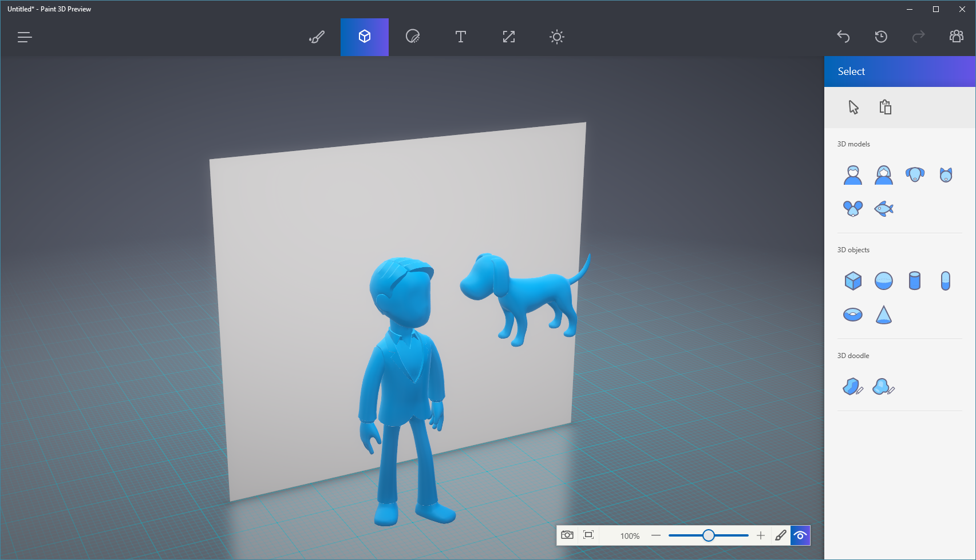Switch to 2D canvas brush view
This screenshot has height=560, width=976.
click(781, 535)
